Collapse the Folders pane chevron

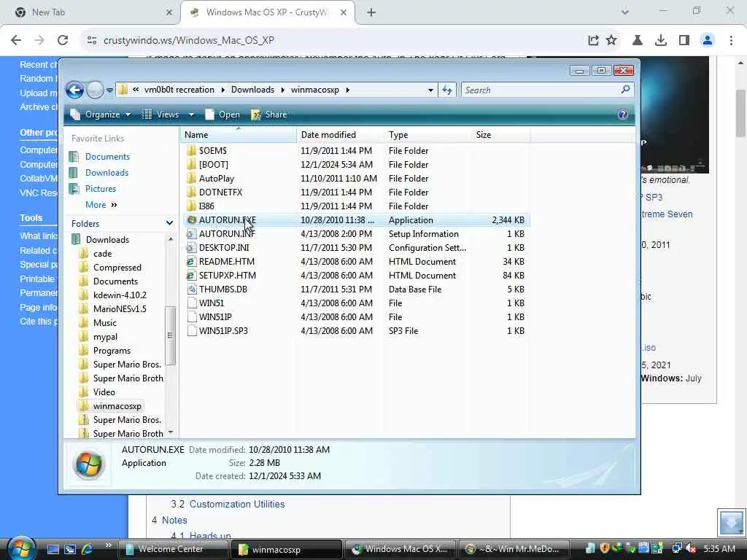click(x=169, y=223)
